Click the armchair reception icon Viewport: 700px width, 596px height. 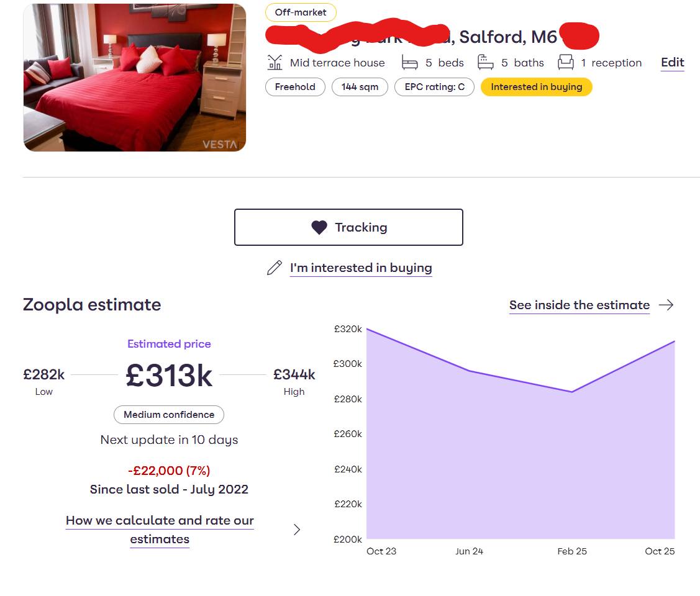pos(565,62)
